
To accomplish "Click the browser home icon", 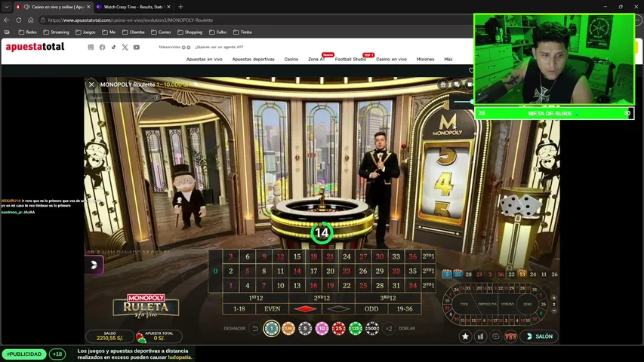I will pos(31,20).
